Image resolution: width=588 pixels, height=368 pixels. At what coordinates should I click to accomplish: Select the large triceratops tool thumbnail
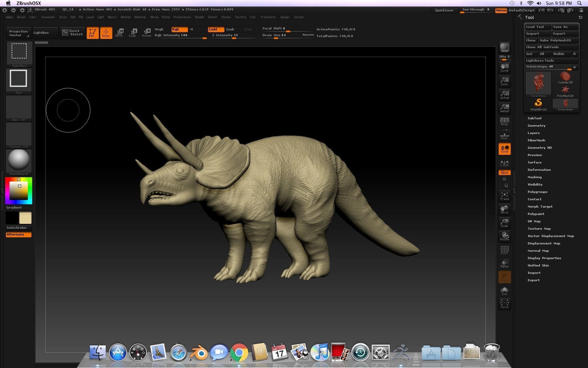(538, 85)
